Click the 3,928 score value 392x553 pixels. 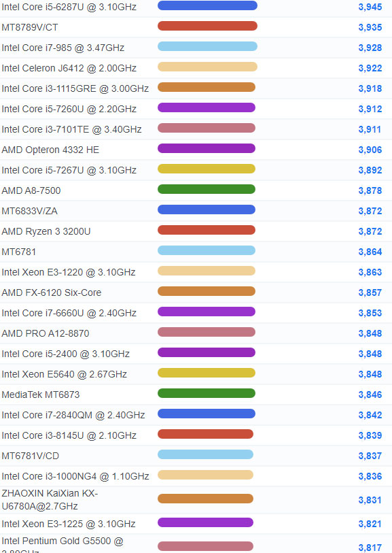(370, 48)
